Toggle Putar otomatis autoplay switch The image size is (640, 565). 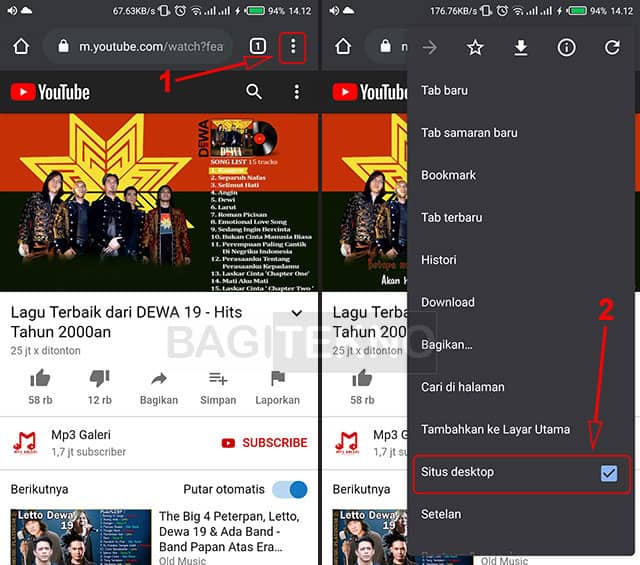290,489
